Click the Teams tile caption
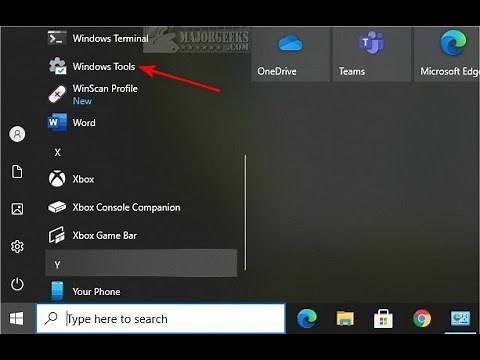This screenshot has width=480, height=360. (352, 71)
